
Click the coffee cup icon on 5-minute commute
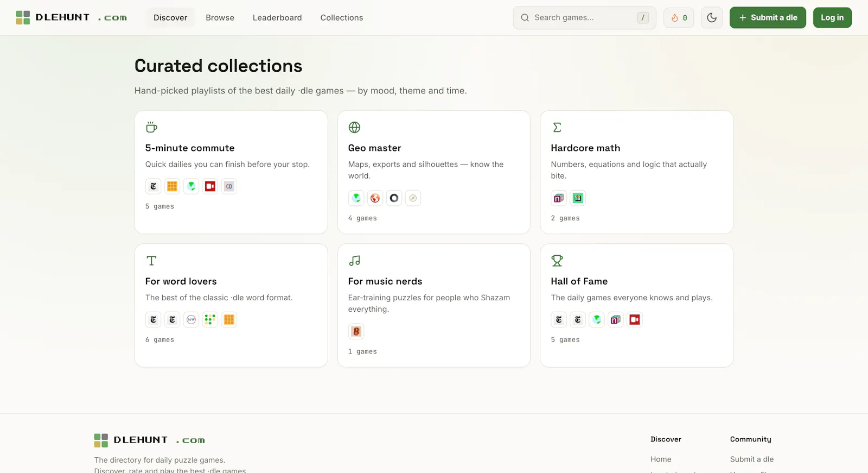151,127
